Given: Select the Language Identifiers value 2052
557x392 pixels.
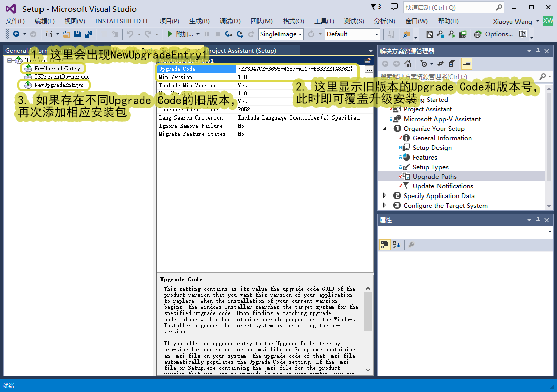Looking at the screenshot, I should [244, 109].
